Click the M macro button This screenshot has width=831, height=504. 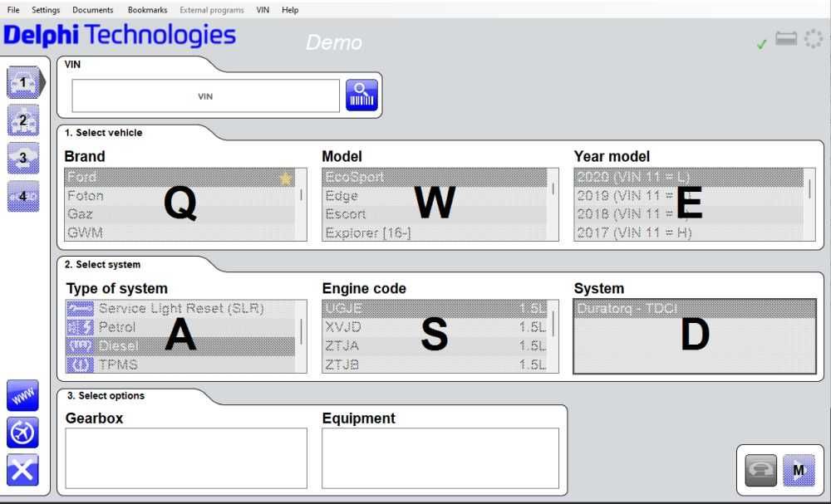tap(799, 470)
